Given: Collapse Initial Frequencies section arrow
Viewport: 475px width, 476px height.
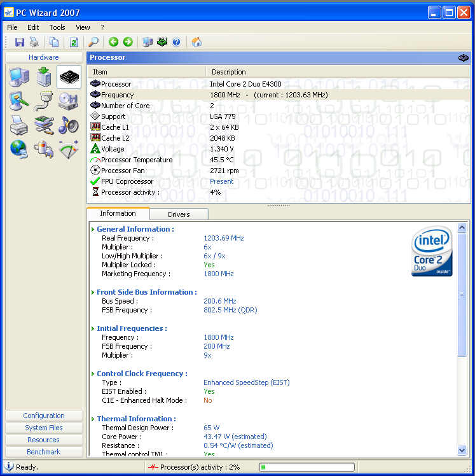Looking at the screenshot, I should (93, 328).
